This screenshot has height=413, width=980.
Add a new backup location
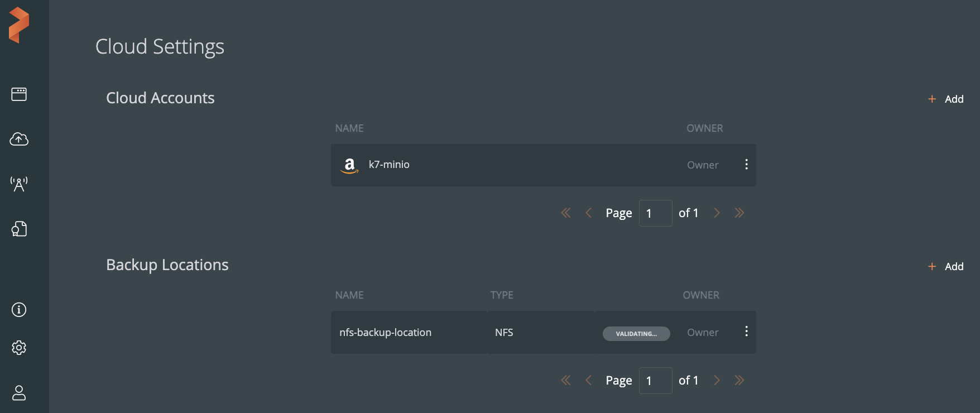point(946,267)
